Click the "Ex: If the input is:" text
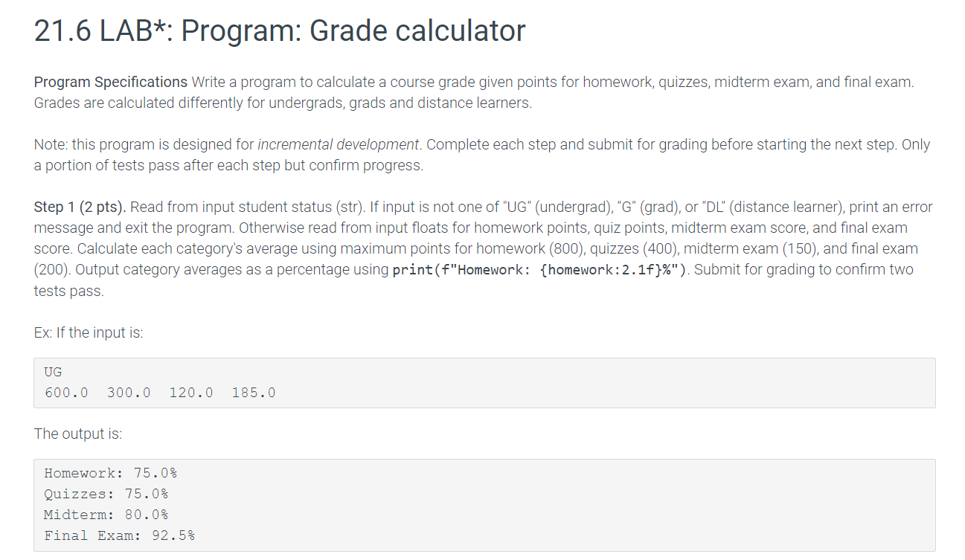 tap(89, 332)
